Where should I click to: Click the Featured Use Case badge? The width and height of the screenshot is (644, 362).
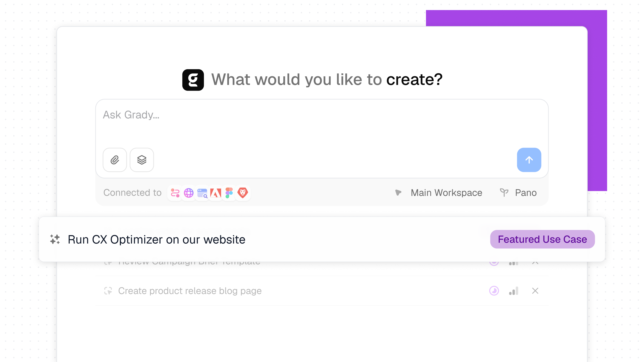pyautogui.click(x=543, y=239)
